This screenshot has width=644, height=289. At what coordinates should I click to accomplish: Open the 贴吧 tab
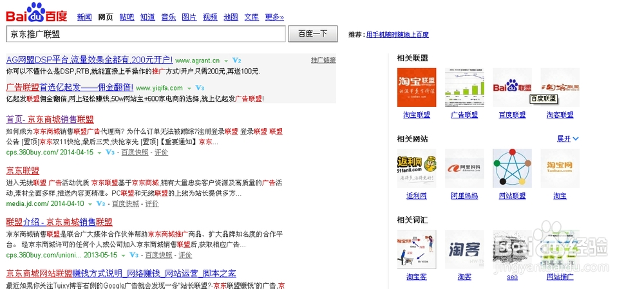[x=127, y=17]
